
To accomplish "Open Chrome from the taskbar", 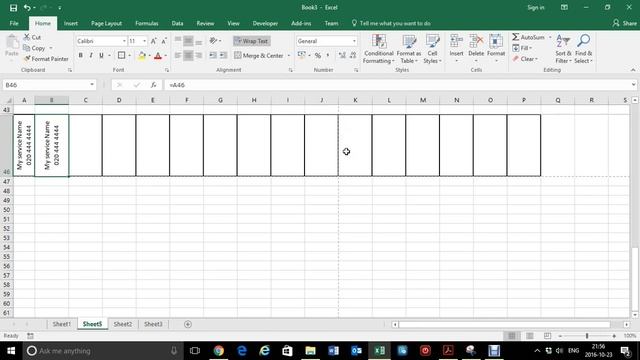I will (x=219, y=351).
